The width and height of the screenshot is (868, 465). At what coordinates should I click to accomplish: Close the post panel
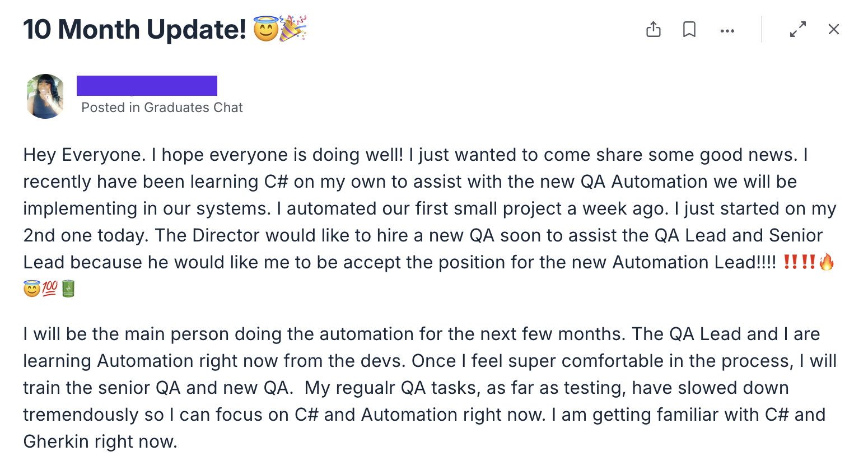click(834, 30)
